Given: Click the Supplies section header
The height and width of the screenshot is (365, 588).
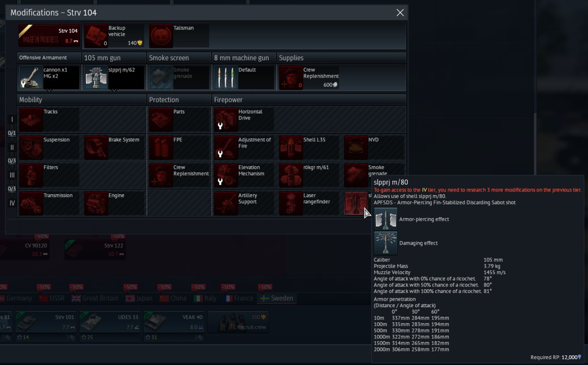Looking at the screenshot, I should pyautogui.click(x=341, y=58).
